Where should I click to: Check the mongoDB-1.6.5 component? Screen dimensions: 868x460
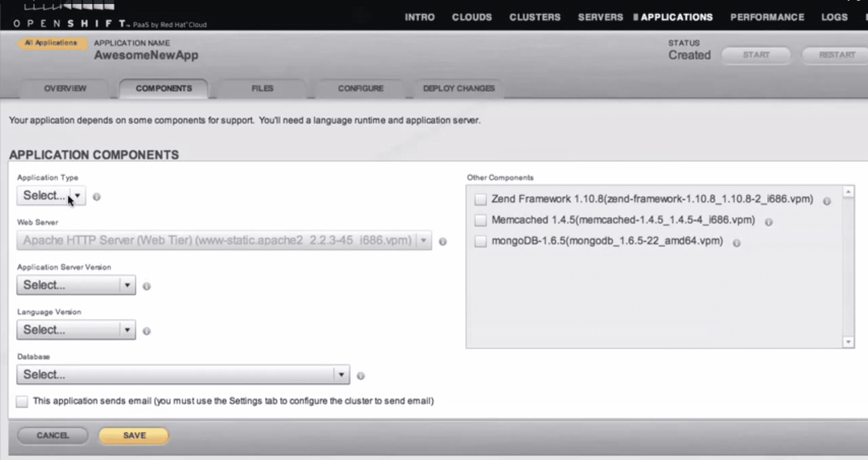(x=481, y=241)
